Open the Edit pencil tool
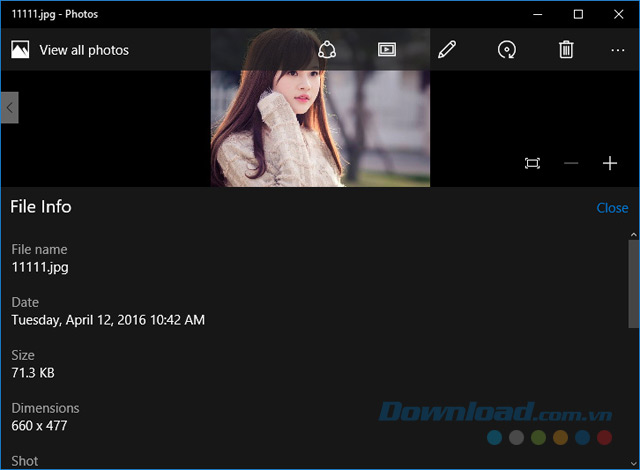 [x=447, y=50]
